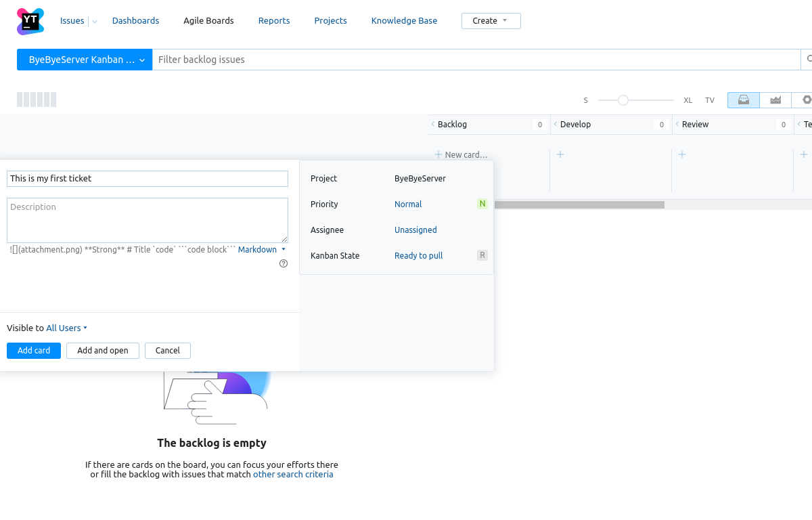Click the search magnifier icon in filter bar

807,60
